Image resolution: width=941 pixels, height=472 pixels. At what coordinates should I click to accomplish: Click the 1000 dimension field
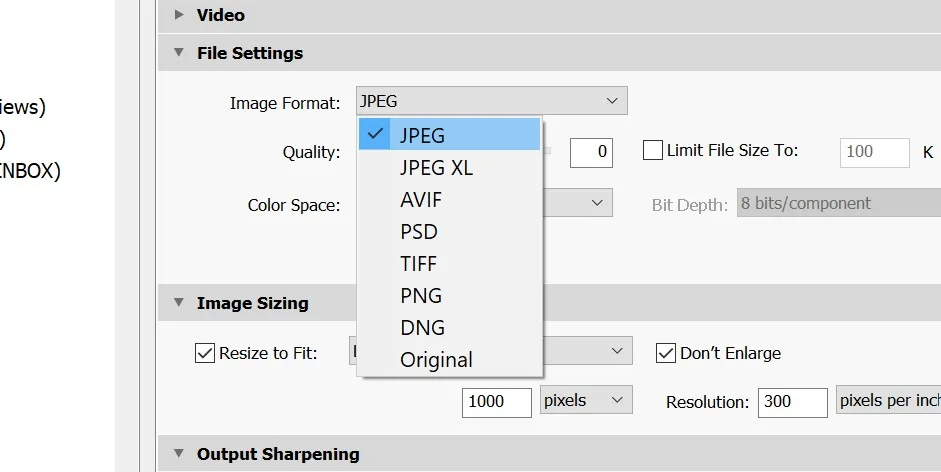(496, 402)
